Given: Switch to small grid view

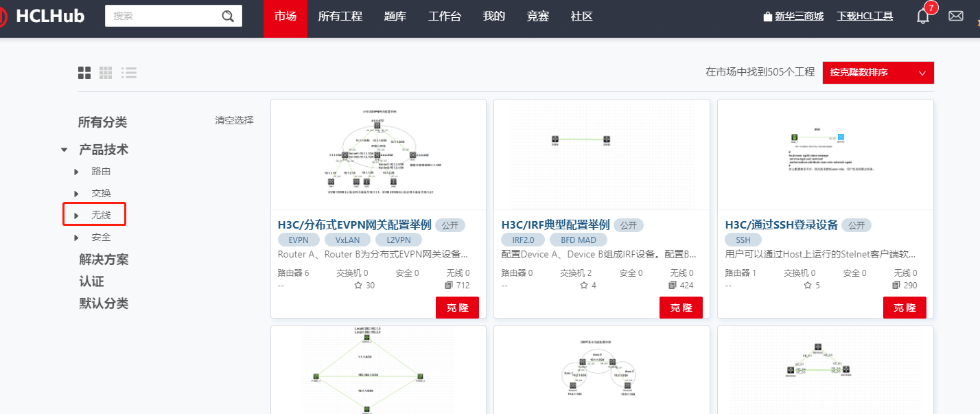Looking at the screenshot, I should click(x=106, y=72).
